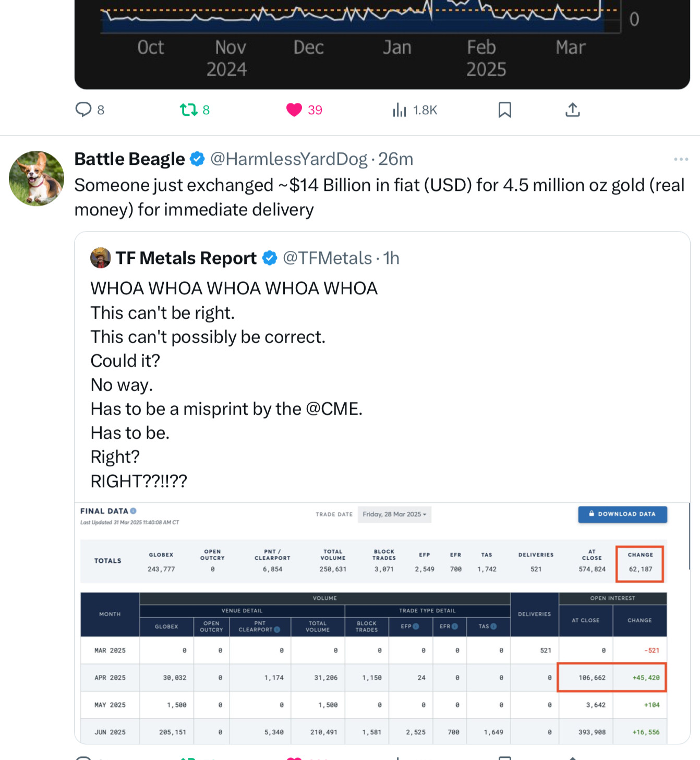The width and height of the screenshot is (700, 760).
Task: Select the Battle Beagle display name
Action: click(x=129, y=159)
